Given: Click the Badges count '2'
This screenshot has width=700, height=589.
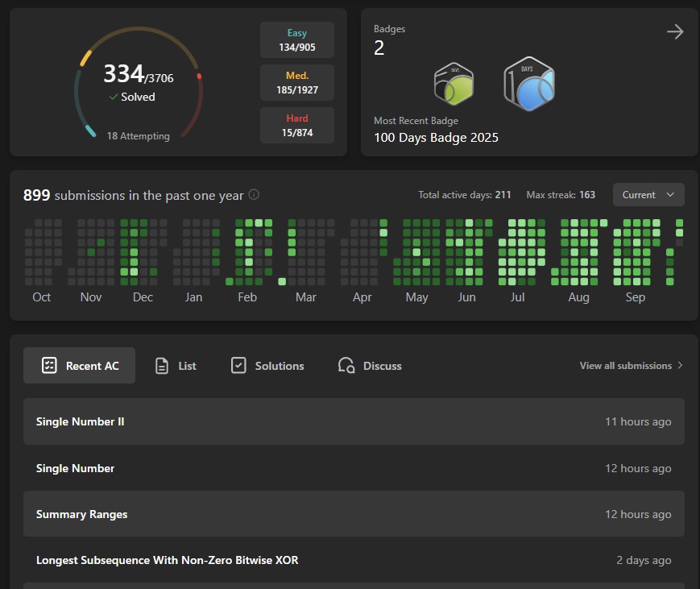Looking at the screenshot, I should coord(379,48).
